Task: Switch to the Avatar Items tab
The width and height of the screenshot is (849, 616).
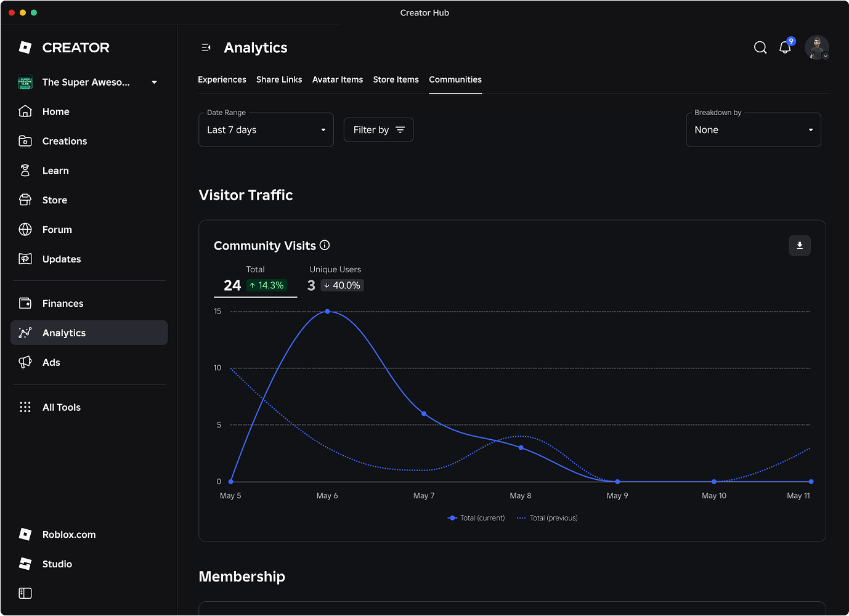Action: click(338, 79)
